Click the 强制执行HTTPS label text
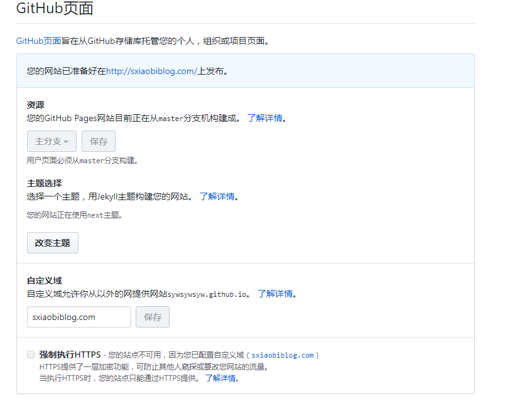Image resolution: width=532 pixels, height=411 pixels. pos(70,355)
